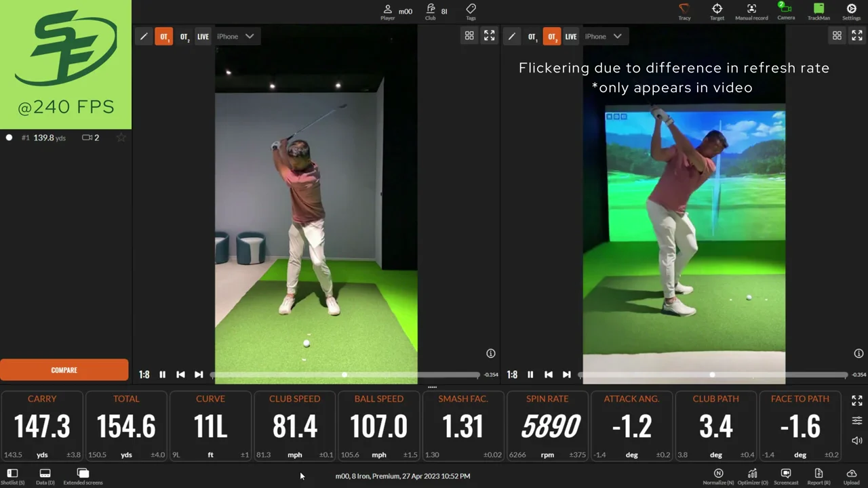Click the right video timeline scrubber
The image size is (868, 488).
(x=712, y=375)
